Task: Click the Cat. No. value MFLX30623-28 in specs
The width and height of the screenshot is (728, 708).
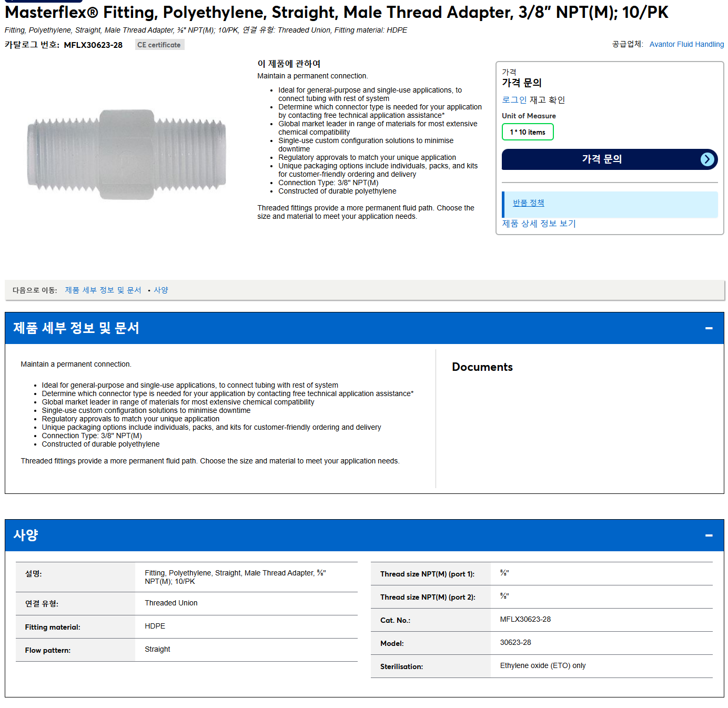Action: 525,619
